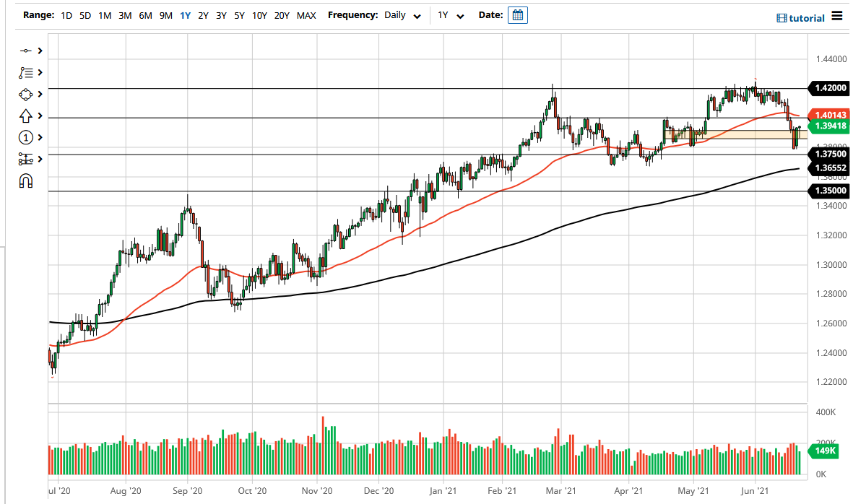Viewport: 853px width, 504px height.
Task: Switch range to MAX
Action: (306, 14)
